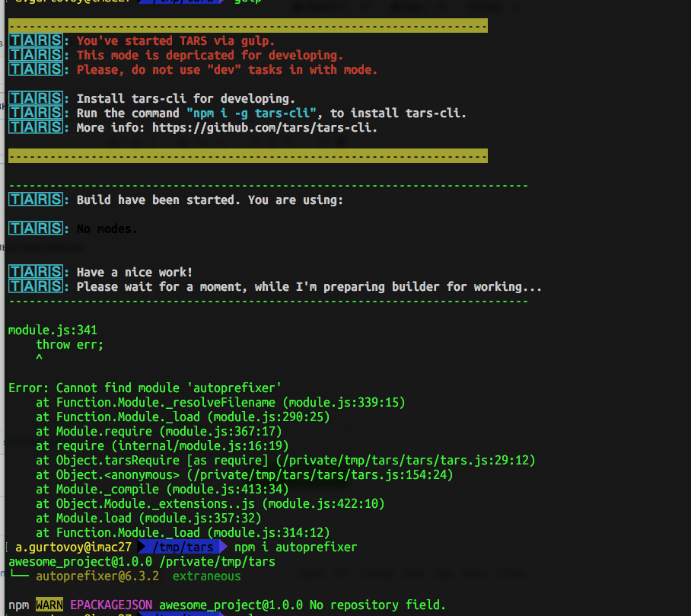The width and height of the screenshot is (691, 616).
Task: Click the "No repository field." warning text
Action: tap(377, 605)
